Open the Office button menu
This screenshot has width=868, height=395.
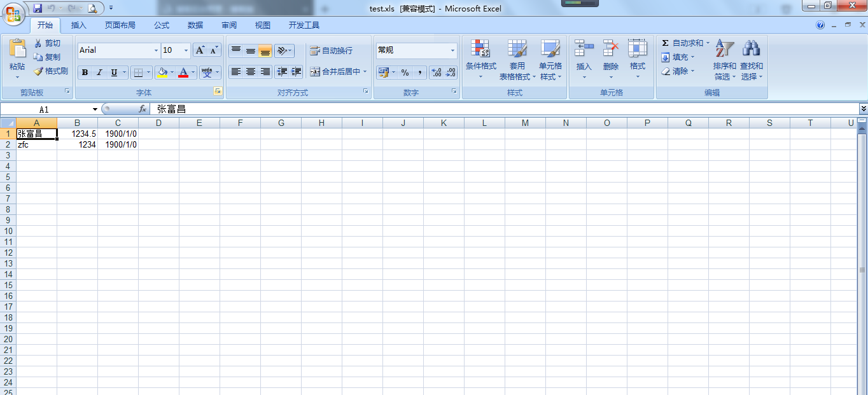pos(13,13)
